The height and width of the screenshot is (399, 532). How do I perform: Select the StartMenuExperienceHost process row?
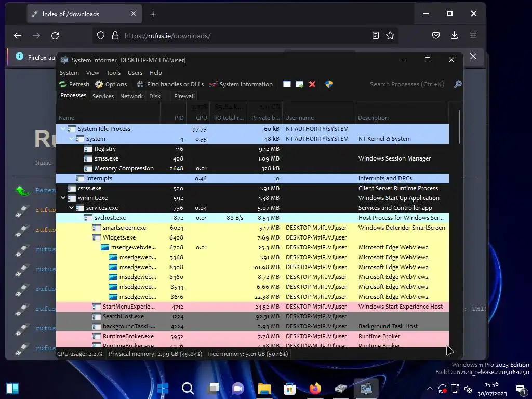coord(252,307)
